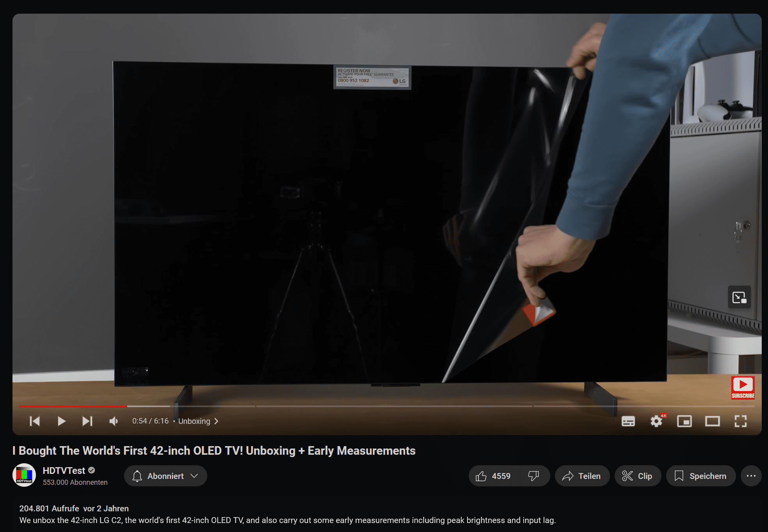Open the more actions three-dot menu
768x532 pixels.
(751, 476)
